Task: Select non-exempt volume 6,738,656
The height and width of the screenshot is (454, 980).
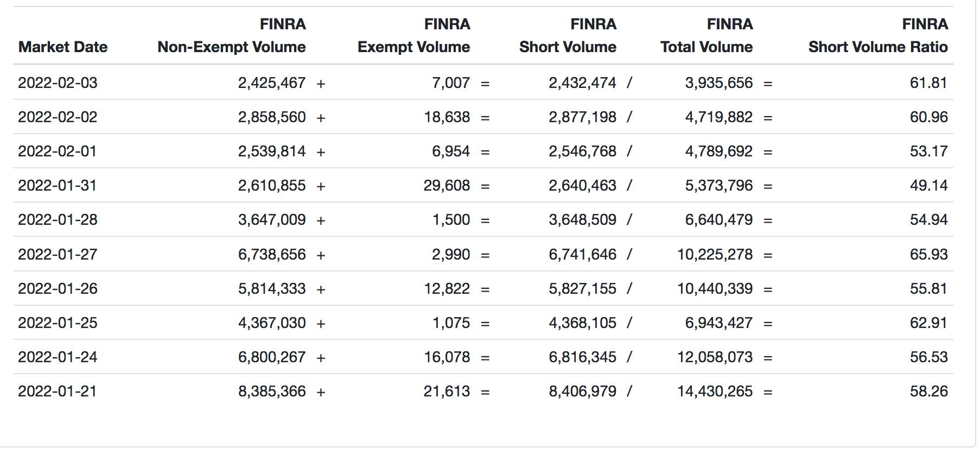Action: (272, 255)
